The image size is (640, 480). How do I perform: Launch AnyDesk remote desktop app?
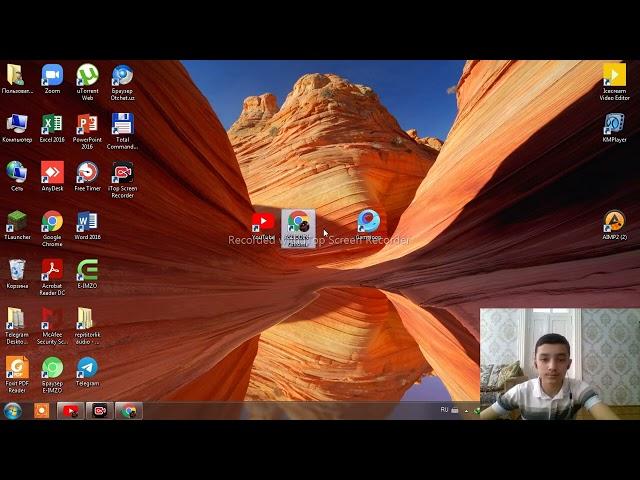52,173
